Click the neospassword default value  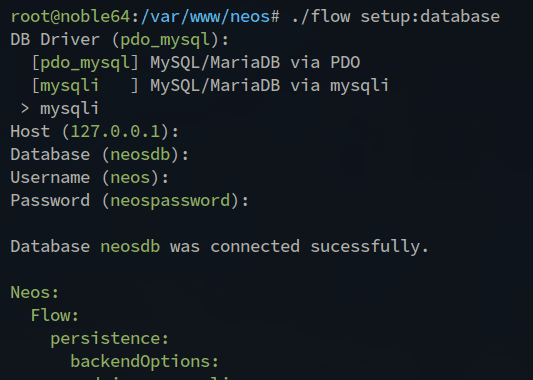click(x=170, y=201)
